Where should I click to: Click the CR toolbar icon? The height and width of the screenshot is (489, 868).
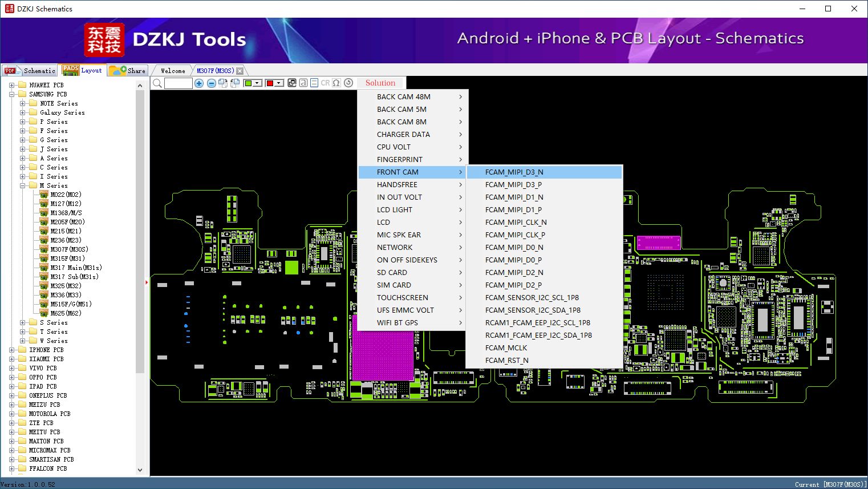click(325, 83)
